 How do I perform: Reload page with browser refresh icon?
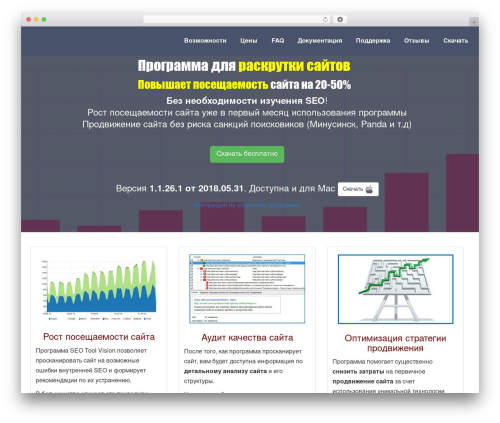tap(325, 19)
